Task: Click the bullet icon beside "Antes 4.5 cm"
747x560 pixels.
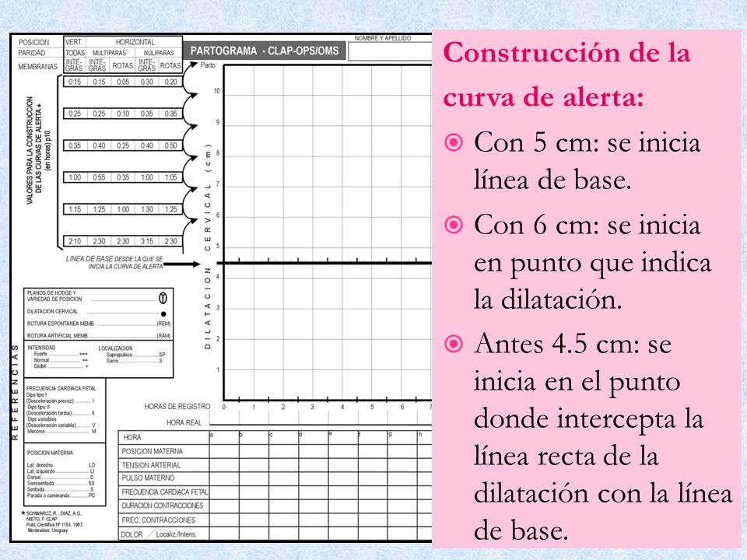Action: (x=453, y=343)
